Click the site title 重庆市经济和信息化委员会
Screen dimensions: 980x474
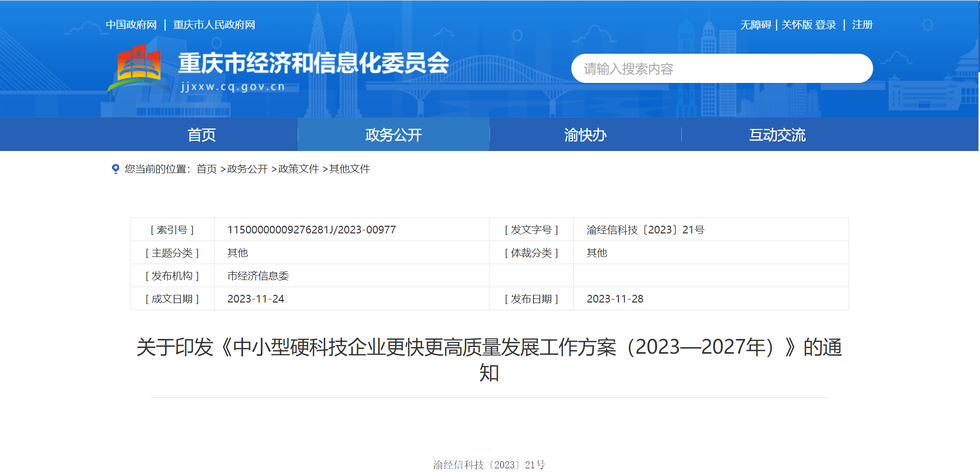tap(313, 63)
